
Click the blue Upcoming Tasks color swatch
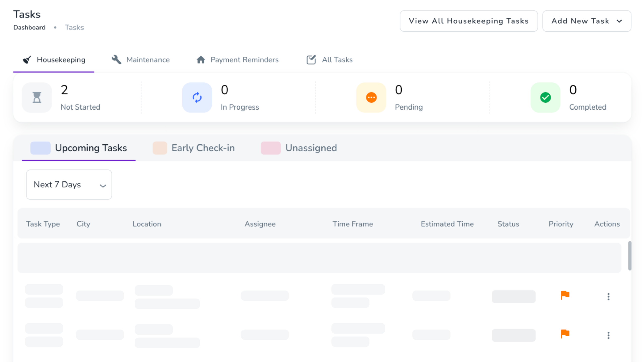(40, 148)
